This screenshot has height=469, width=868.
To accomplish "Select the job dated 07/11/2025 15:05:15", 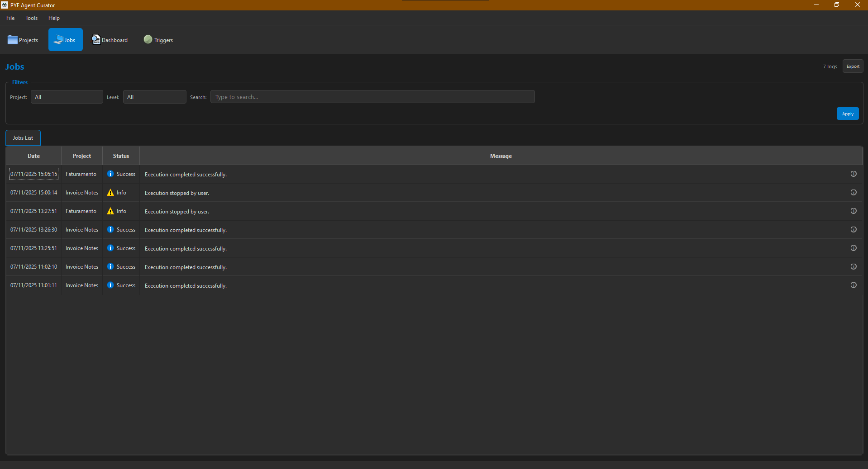I will click(x=33, y=174).
